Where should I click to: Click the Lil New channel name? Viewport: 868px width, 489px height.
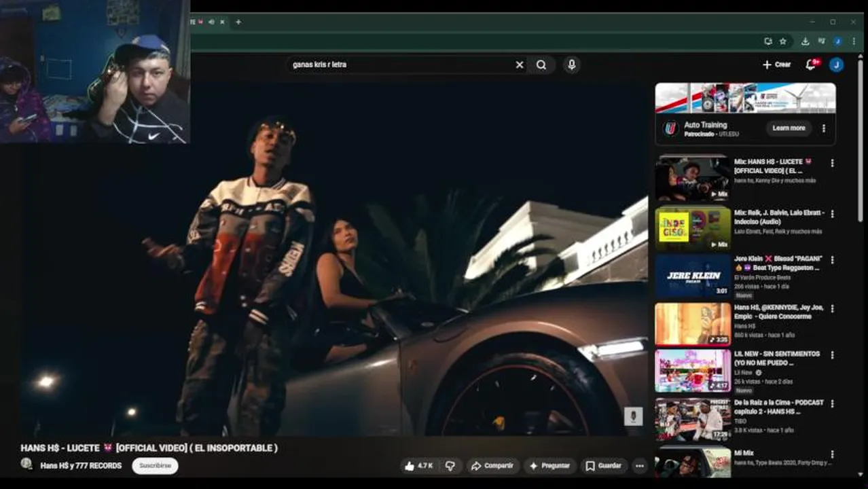pyautogui.click(x=743, y=372)
